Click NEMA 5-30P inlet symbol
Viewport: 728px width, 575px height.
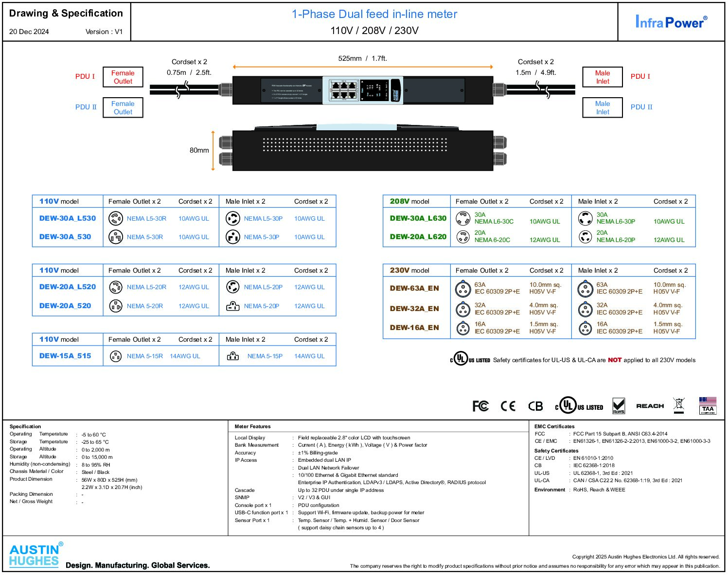tap(233, 237)
